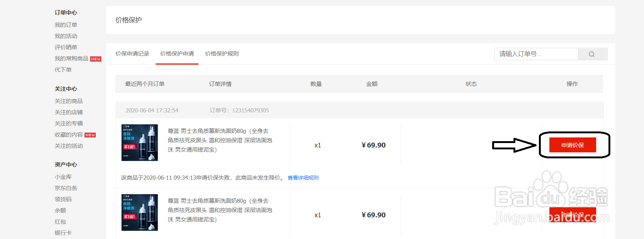Switch to 价保申请记录 tab

point(132,54)
